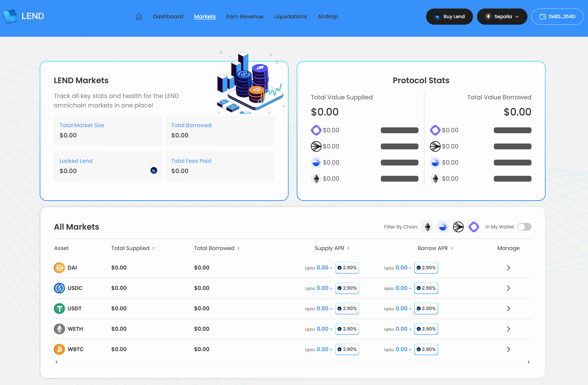Screen dimensions: 588x385
Task: Go to the Dashboard tab
Action: tap(168, 17)
